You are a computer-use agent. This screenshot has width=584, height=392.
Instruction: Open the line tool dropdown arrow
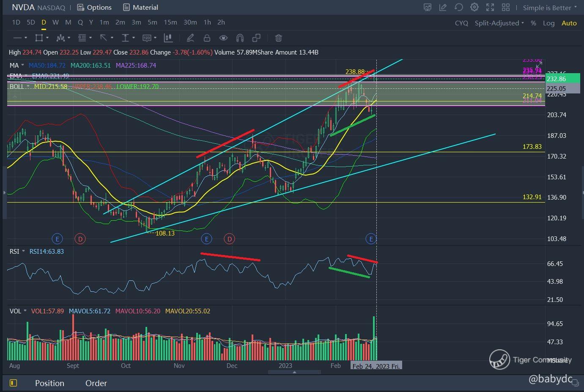(x=26, y=38)
